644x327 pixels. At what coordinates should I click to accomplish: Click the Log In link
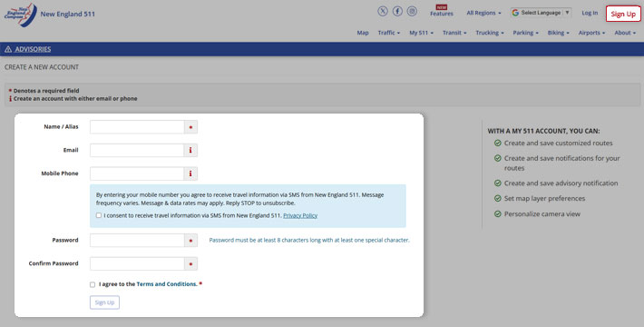590,13
